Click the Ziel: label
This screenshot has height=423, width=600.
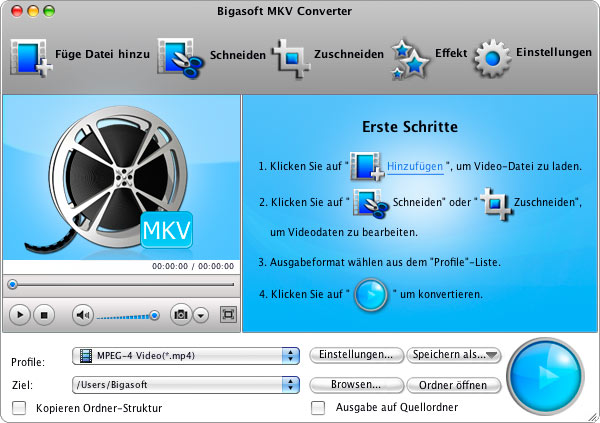23,385
